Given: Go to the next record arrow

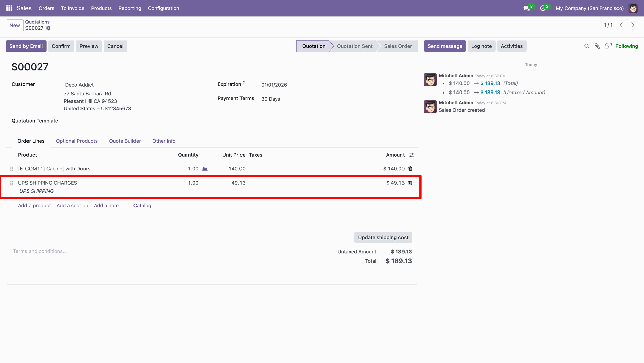Looking at the screenshot, I should (633, 25).
